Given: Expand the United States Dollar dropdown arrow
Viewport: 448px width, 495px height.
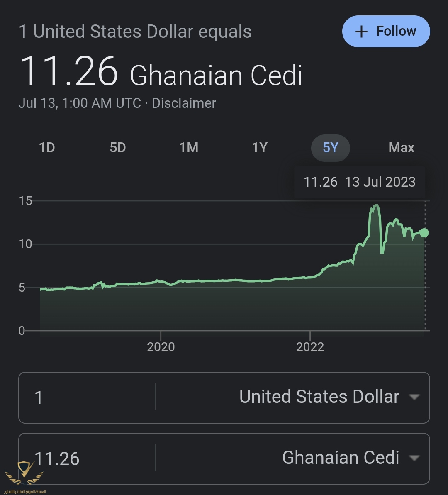Looking at the screenshot, I should 414,397.
